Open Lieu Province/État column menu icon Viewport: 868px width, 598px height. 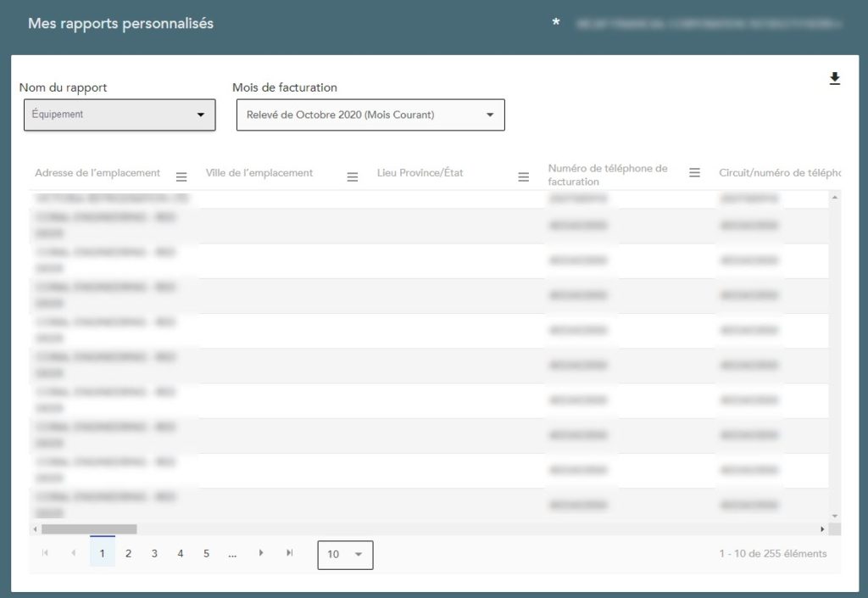point(524,176)
